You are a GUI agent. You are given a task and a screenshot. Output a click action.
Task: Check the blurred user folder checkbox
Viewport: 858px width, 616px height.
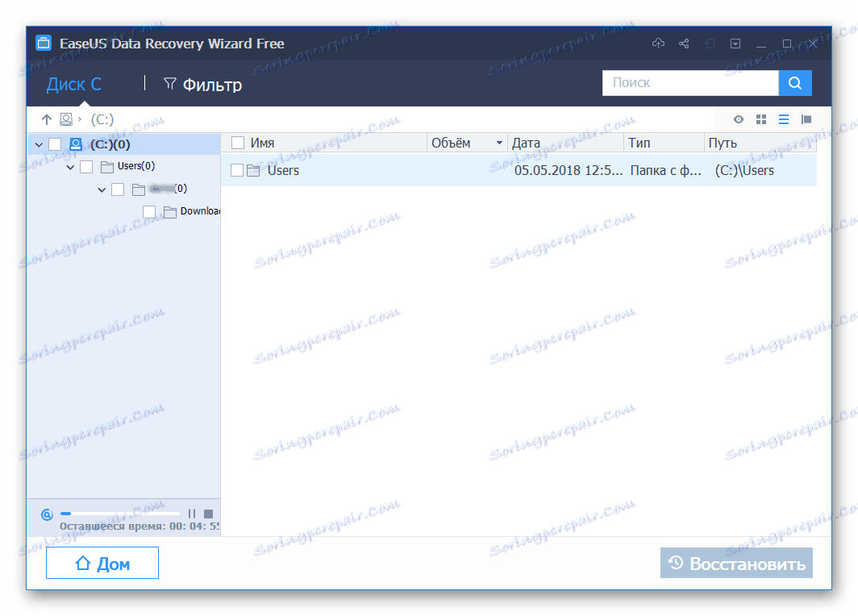click(x=118, y=189)
